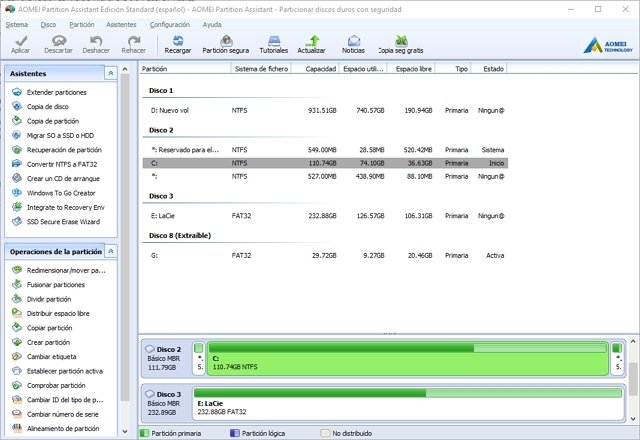Select the G: FAT32 partition row
The height and width of the screenshot is (440, 640).
click(325, 256)
